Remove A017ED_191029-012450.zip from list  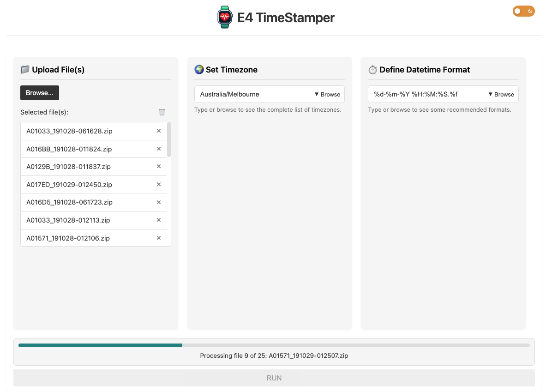coord(159,184)
